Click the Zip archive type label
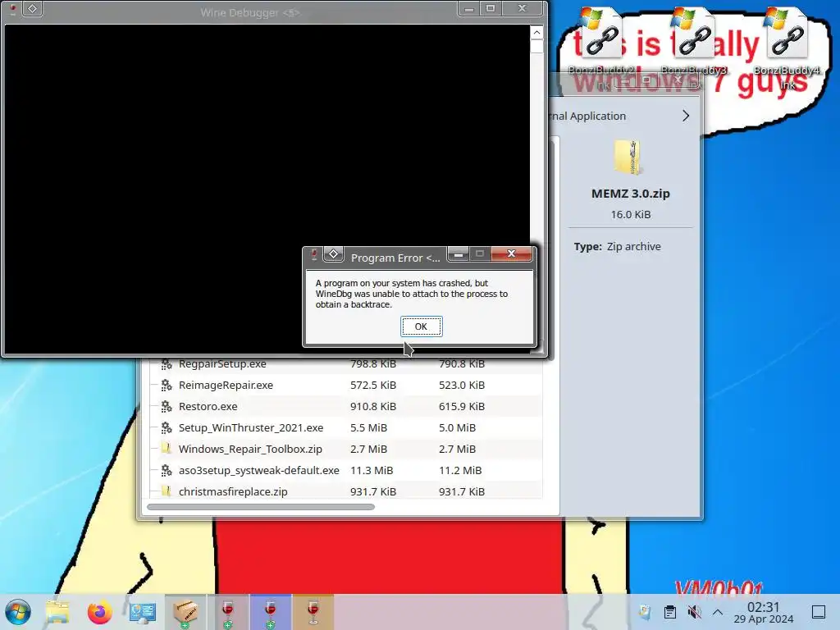This screenshot has height=630, width=840. click(634, 246)
